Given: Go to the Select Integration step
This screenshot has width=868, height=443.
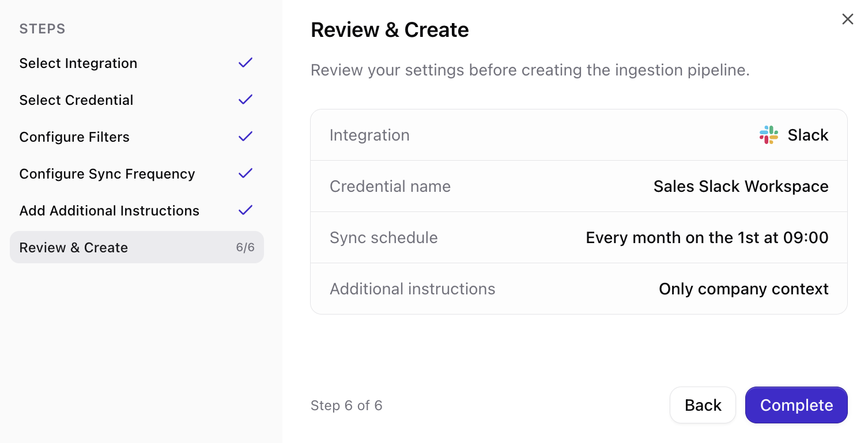Looking at the screenshot, I should coord(137,63).
